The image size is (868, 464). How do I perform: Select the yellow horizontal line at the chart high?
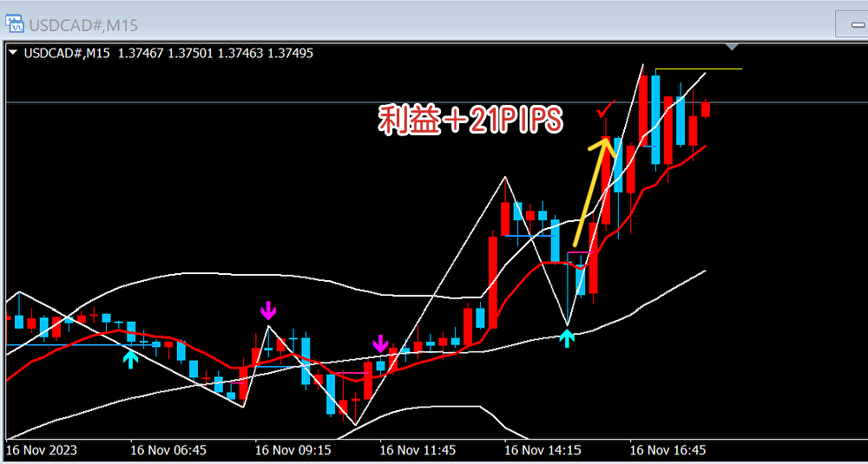pos(699,69)
